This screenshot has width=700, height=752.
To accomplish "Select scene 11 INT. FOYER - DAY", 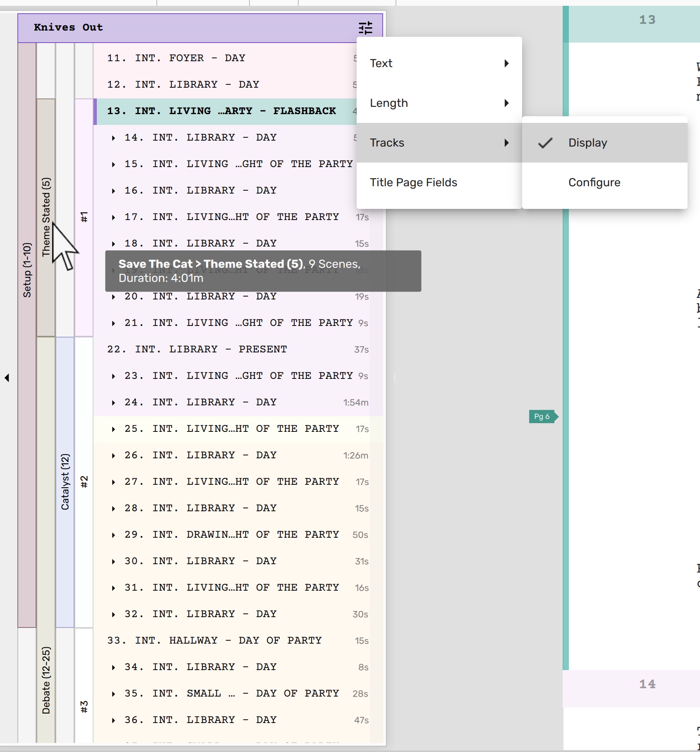I will 176,58.
